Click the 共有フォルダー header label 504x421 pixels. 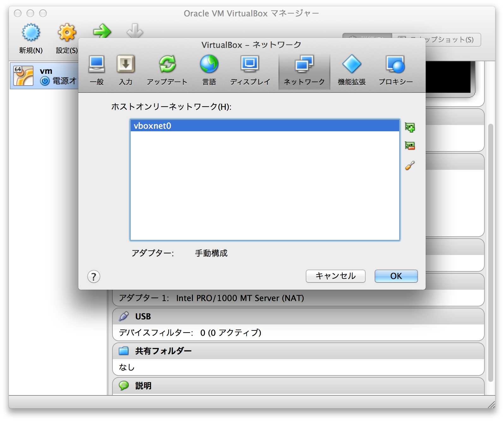[163, 351]
